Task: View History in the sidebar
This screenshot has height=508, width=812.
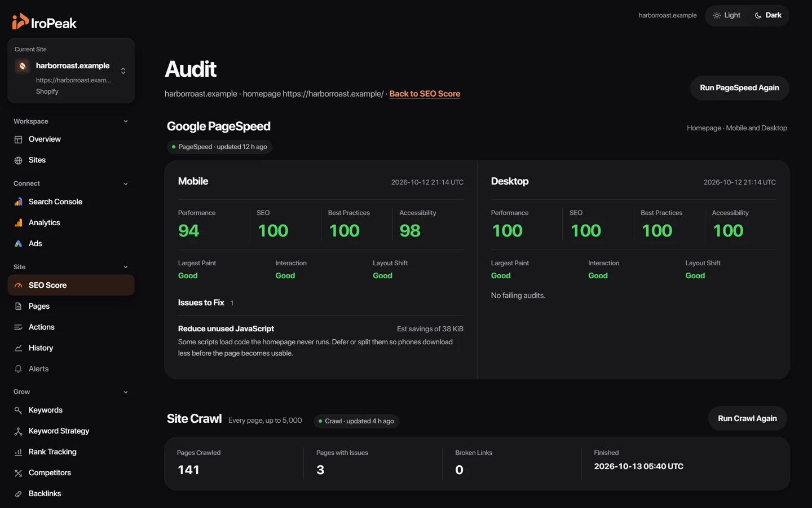Action: tap(71, 348)
